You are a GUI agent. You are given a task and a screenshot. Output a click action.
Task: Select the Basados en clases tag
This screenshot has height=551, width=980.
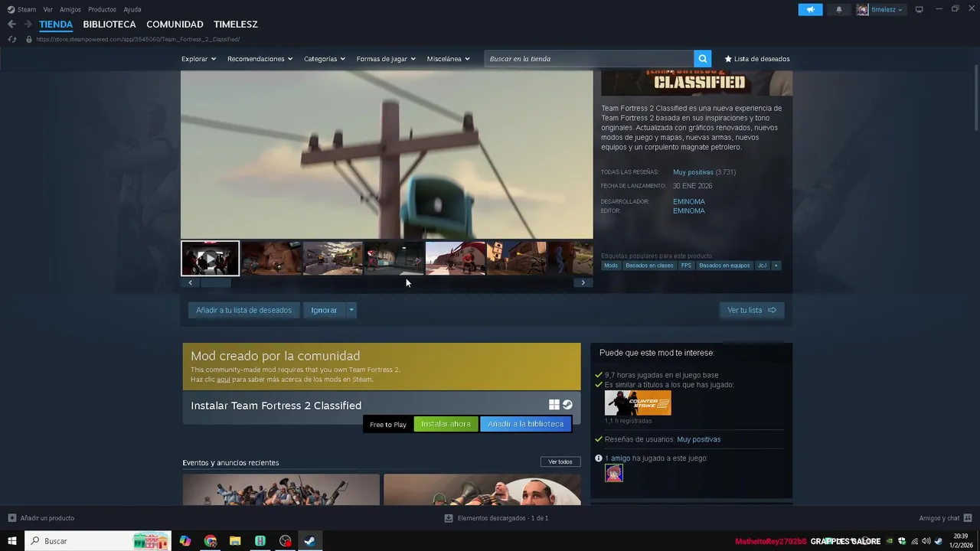point(649,266)
